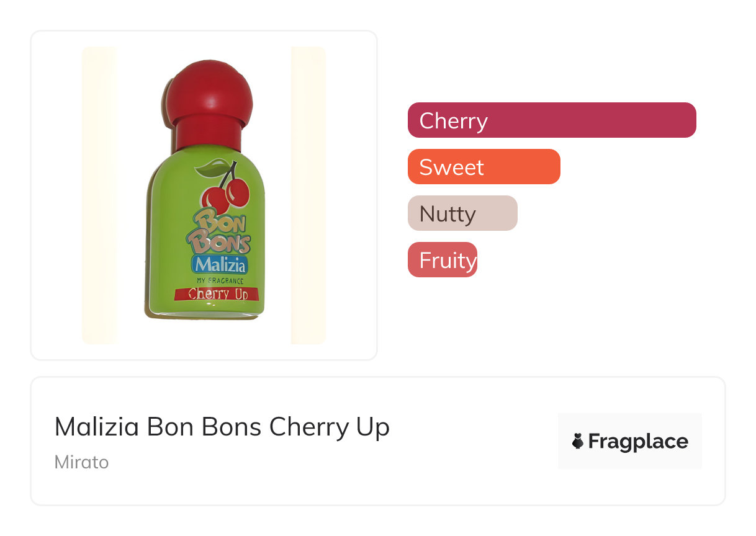
Task: Open the Fragplace wordmark link
Action: coord(637,441)
